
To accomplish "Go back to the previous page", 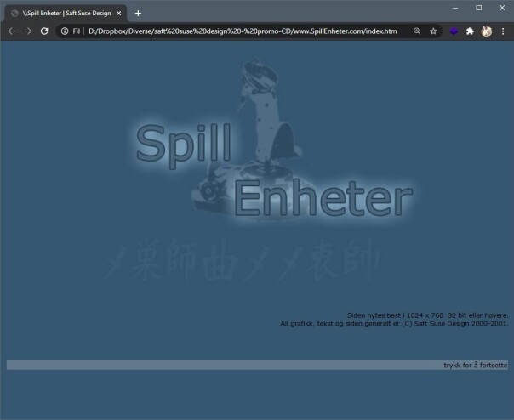I will [12, 31].
